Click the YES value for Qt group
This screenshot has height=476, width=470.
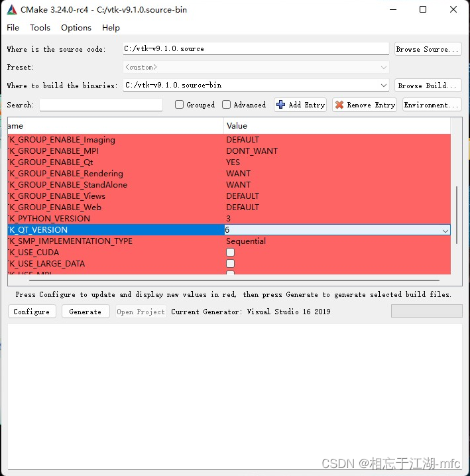[233, 162]
